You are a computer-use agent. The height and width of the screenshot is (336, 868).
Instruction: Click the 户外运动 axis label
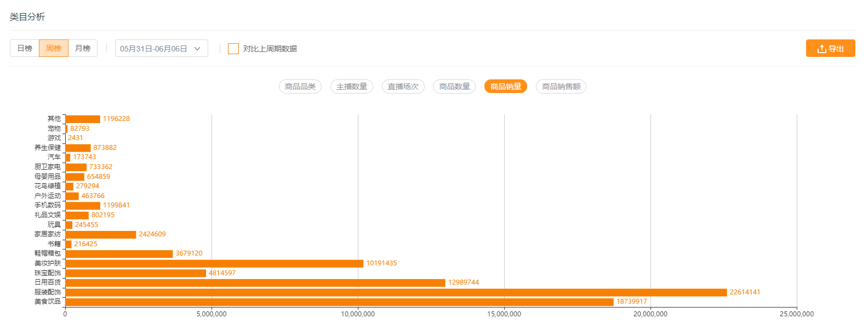click(x=48, y=196)
